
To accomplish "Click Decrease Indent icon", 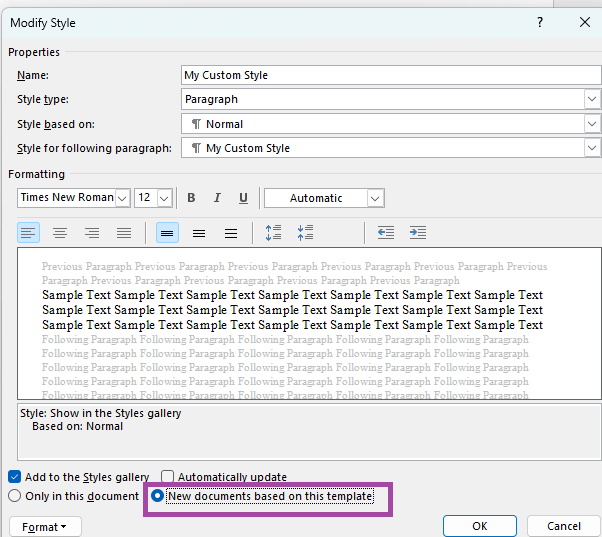I will point(386,233).
